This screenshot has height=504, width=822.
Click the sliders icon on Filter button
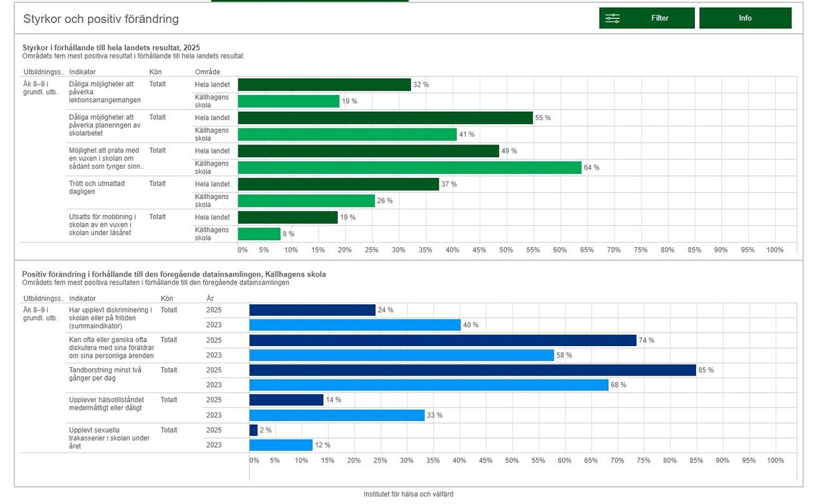point(612,19)
